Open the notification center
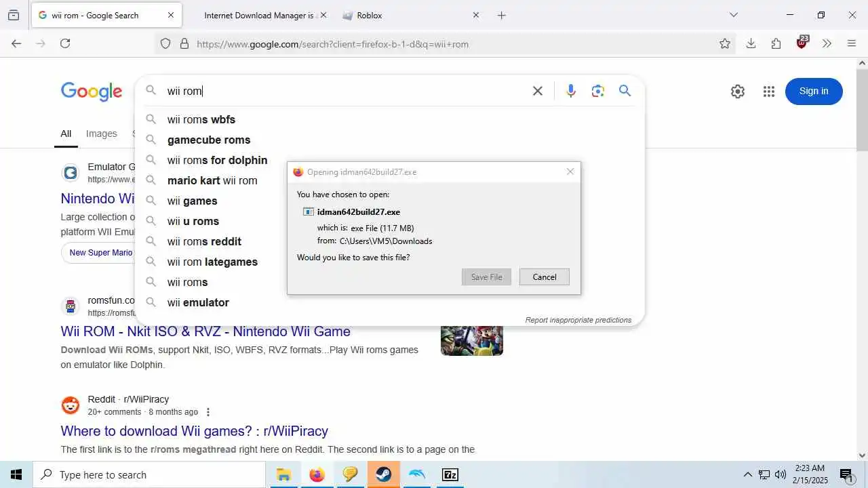 click(847, 475)
